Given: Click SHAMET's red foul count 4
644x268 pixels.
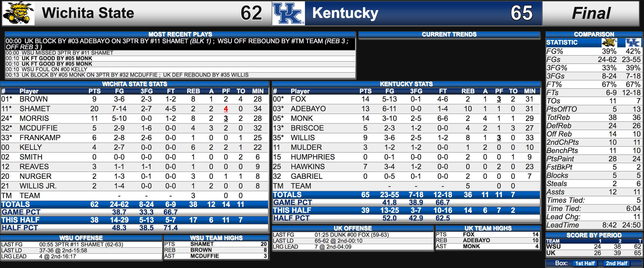Looking at the screenshot, I should pos(226,109).
